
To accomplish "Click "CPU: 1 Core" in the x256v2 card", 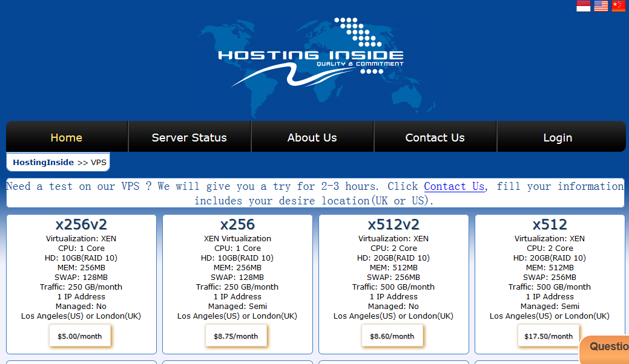I will click(81, 249).
